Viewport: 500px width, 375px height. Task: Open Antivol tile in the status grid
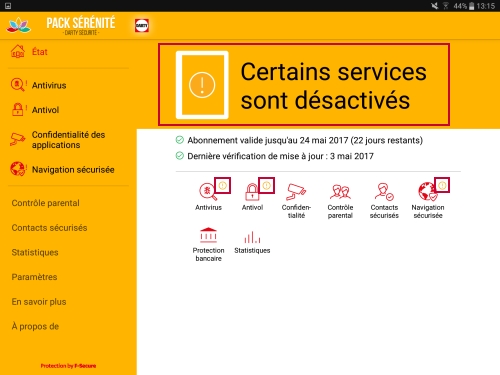(252, 197)
